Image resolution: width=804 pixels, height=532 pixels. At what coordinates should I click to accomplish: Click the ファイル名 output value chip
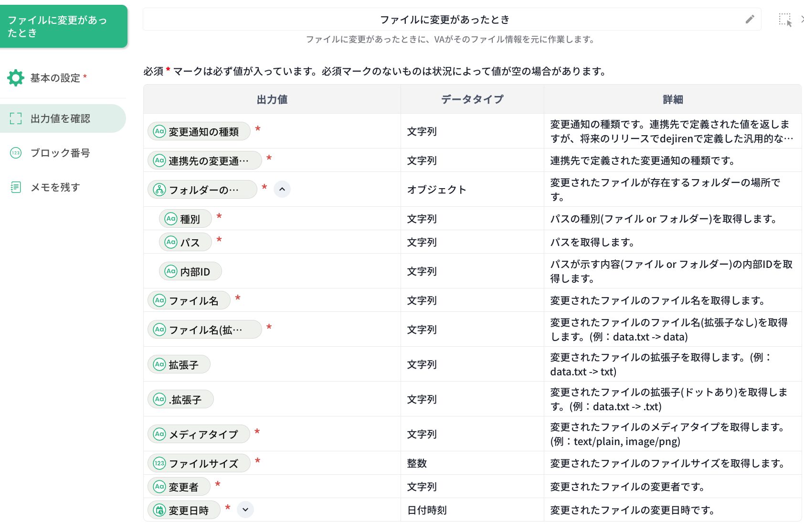tap(190, 300)
